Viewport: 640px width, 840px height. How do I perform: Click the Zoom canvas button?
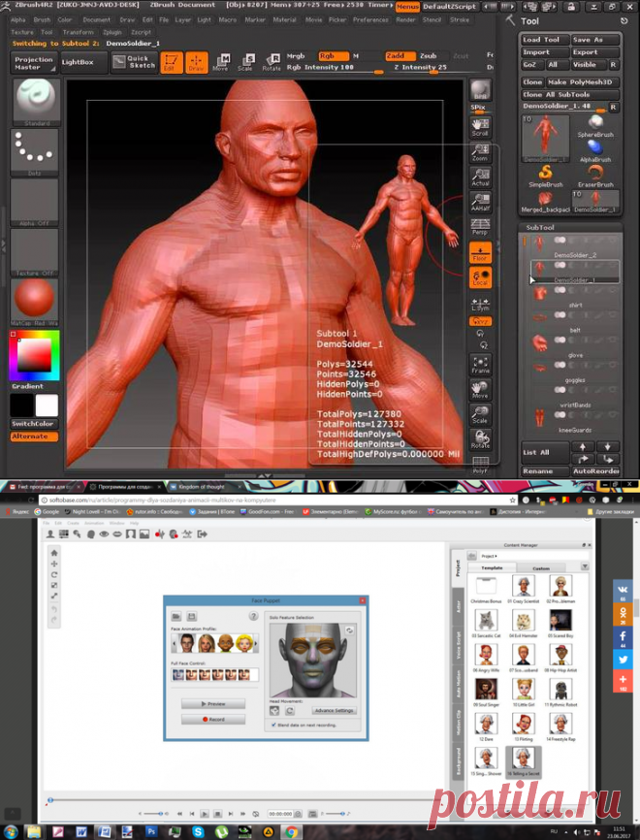[480, 152]
